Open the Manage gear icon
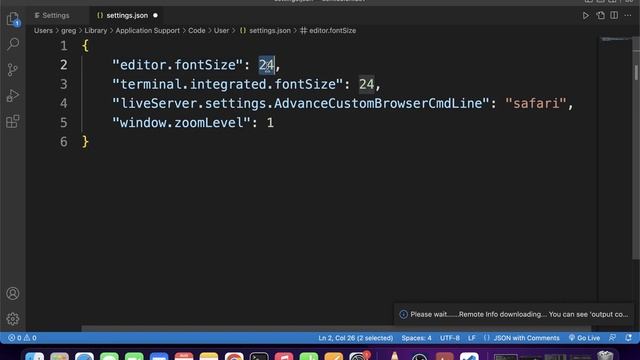 (13, 319)
